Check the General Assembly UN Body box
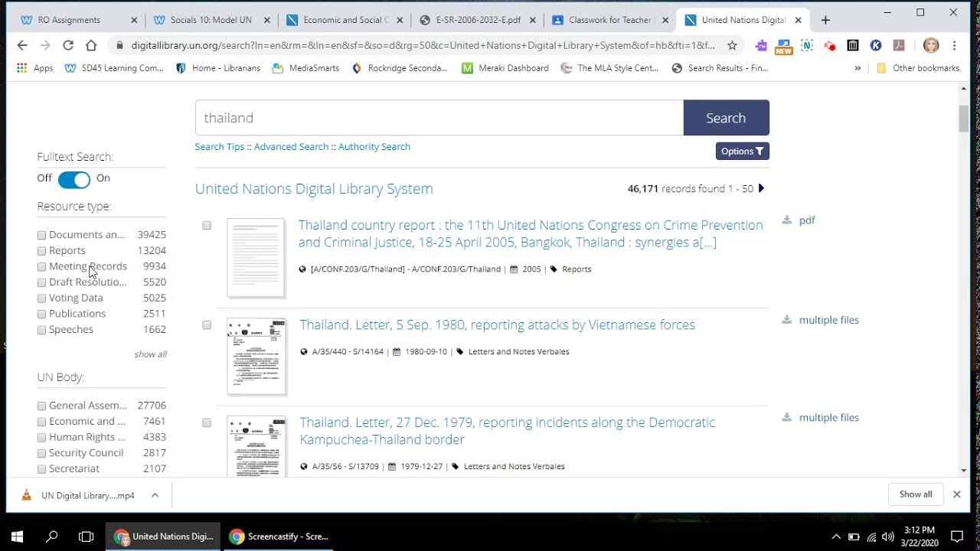The height and width of the screenshot is (551, 980). (42, 406)
